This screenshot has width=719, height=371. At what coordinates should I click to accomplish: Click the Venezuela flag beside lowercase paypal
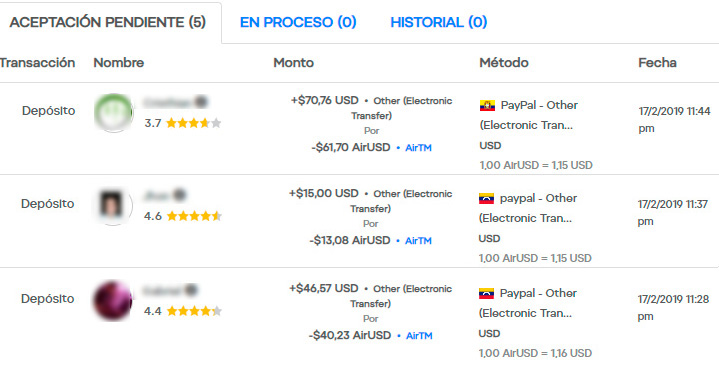pos(487,199)
